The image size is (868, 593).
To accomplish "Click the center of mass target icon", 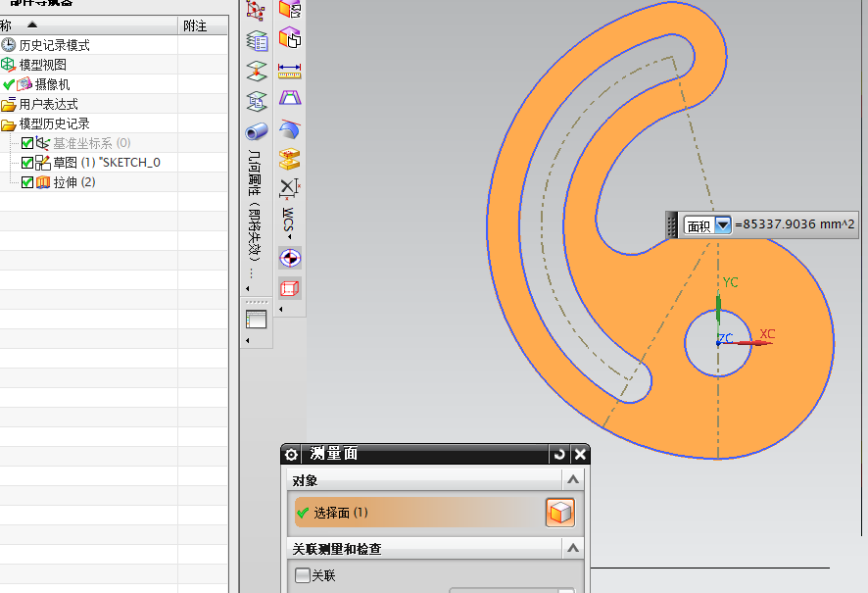I will [x=290, y=258].
